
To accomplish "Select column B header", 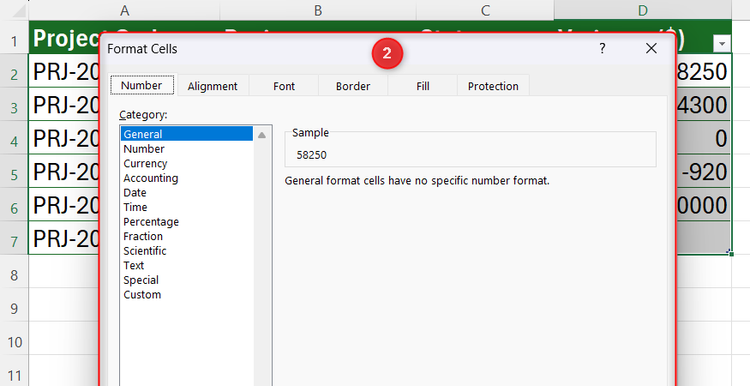I will [x=318, y=10].
